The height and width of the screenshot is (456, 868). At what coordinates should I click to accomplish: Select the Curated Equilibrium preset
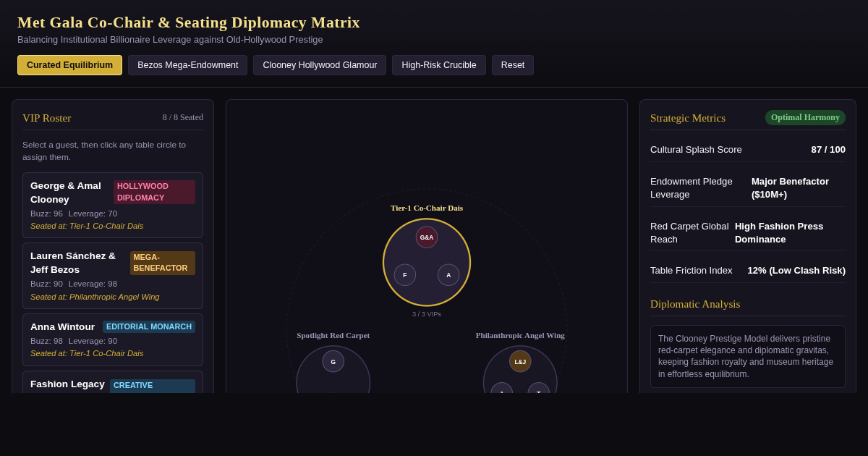[x=69, y=65]
